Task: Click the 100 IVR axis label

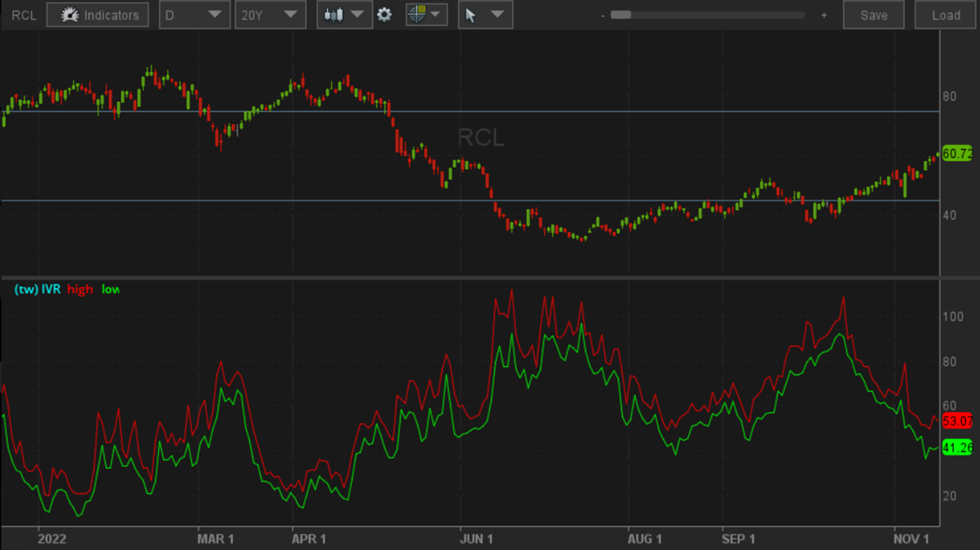Action: tap(953, 316)
